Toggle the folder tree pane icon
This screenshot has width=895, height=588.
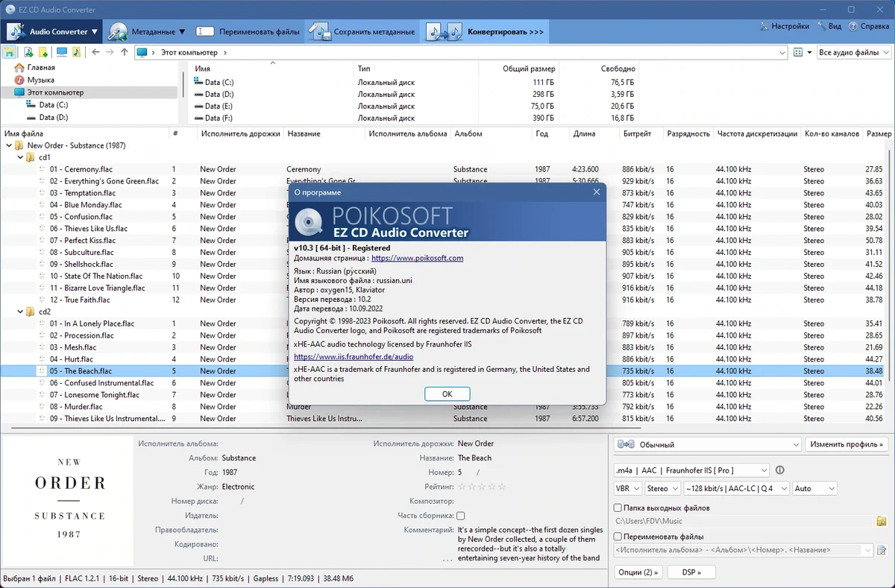(9, 52)
